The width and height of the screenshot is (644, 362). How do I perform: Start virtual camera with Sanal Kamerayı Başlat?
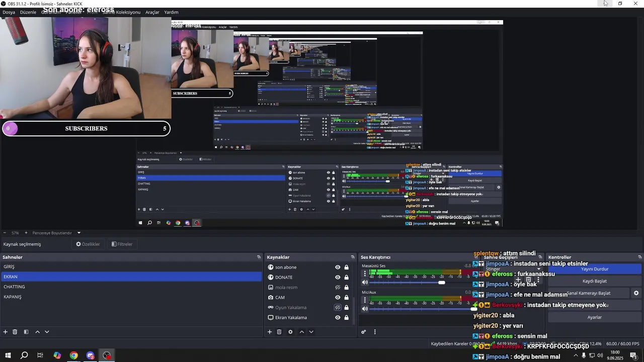pyautogui.click(x=589, y=293)
